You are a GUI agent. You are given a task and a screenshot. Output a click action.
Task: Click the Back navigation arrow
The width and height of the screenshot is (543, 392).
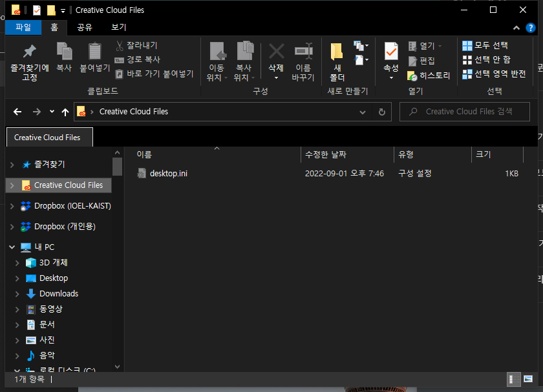[17, 112]
